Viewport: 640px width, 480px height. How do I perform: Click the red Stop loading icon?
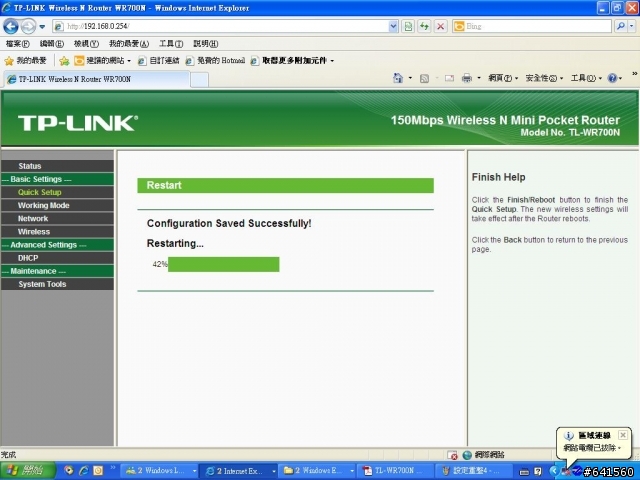[440, 27]
